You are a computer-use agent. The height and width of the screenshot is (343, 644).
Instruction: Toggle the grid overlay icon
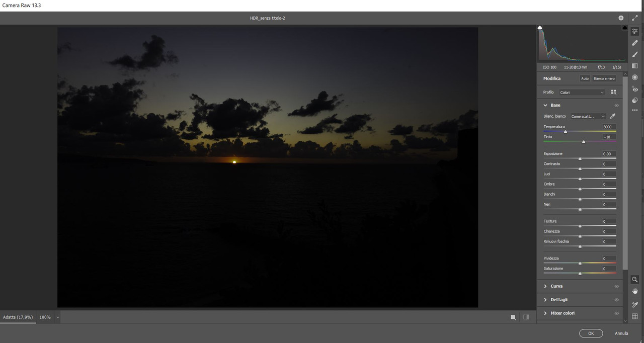pyautogui.click(x=635, y=316)
